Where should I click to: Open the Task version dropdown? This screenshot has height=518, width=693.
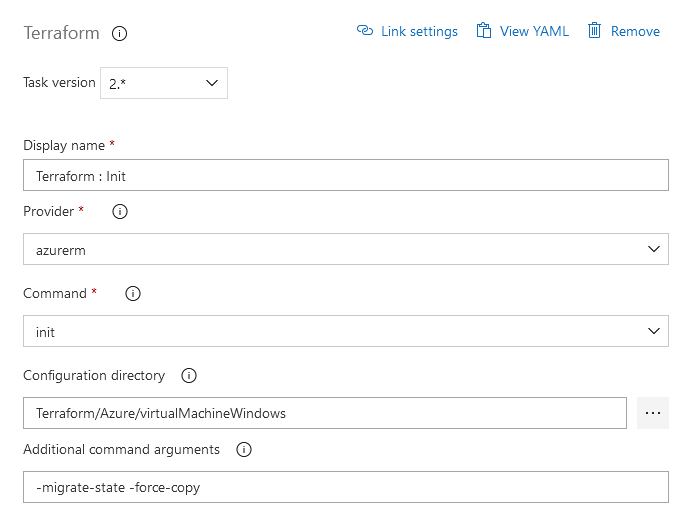click(x=164, y=83)
